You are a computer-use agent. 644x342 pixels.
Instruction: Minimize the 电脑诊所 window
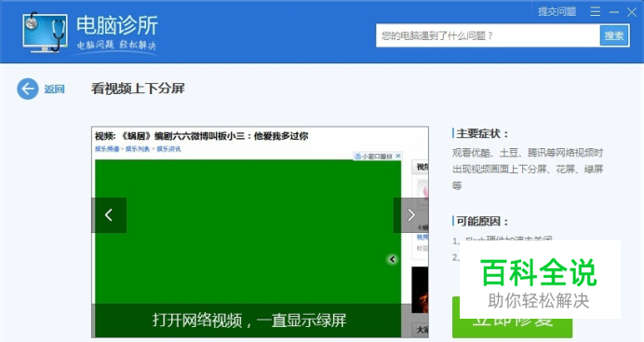coord(614,12)
